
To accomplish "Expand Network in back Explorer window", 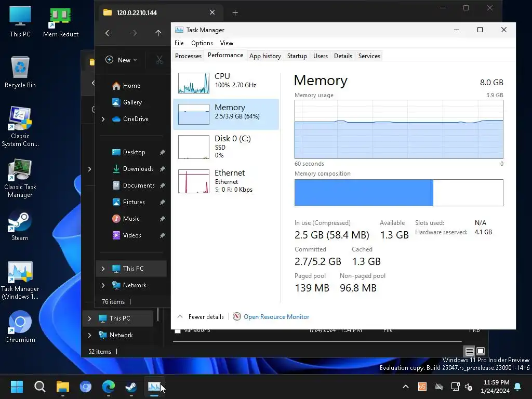I will pyautogui.click(x=89, y=335).
